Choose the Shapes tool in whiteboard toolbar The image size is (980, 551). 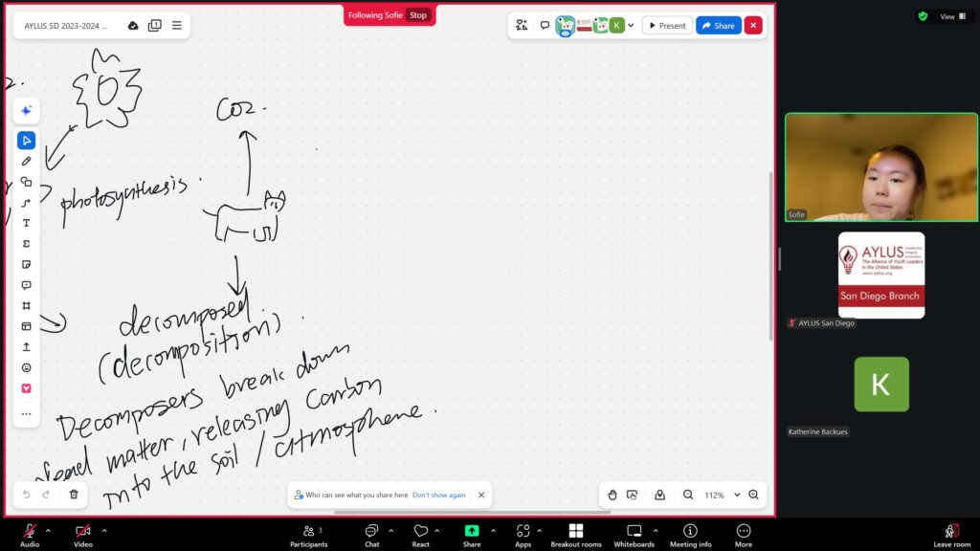click(26, 182)
